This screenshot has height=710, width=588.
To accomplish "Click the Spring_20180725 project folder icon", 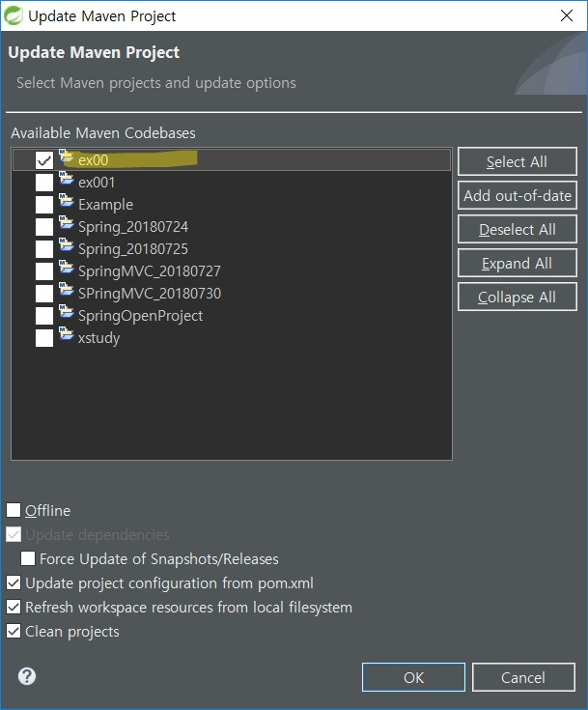I will click(66, 245).
